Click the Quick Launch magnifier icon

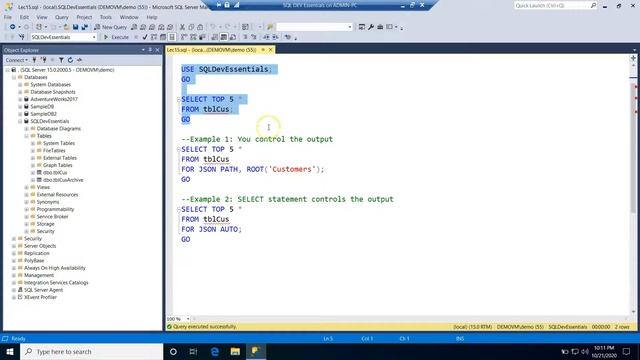coord(593,5)
